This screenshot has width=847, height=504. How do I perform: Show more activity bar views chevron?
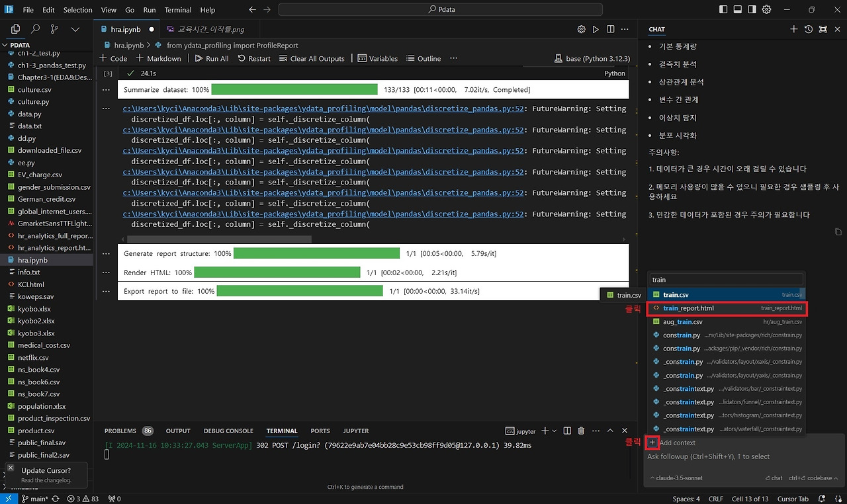click(x=75, y=29)
